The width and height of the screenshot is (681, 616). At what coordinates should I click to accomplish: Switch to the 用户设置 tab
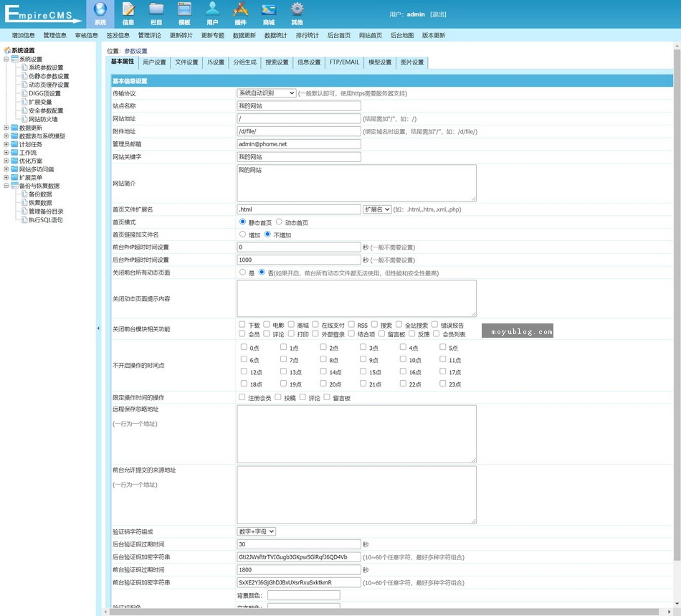(x=154, y=62)
